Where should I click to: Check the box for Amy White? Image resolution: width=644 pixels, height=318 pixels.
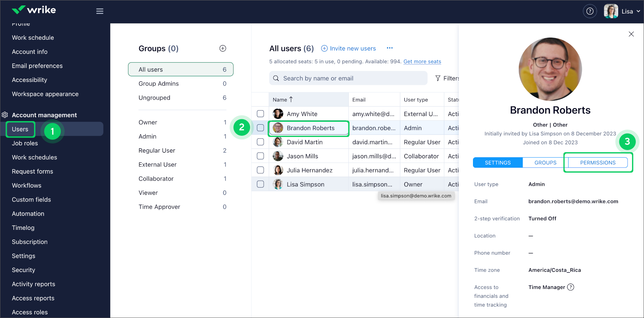pos(260,114)
